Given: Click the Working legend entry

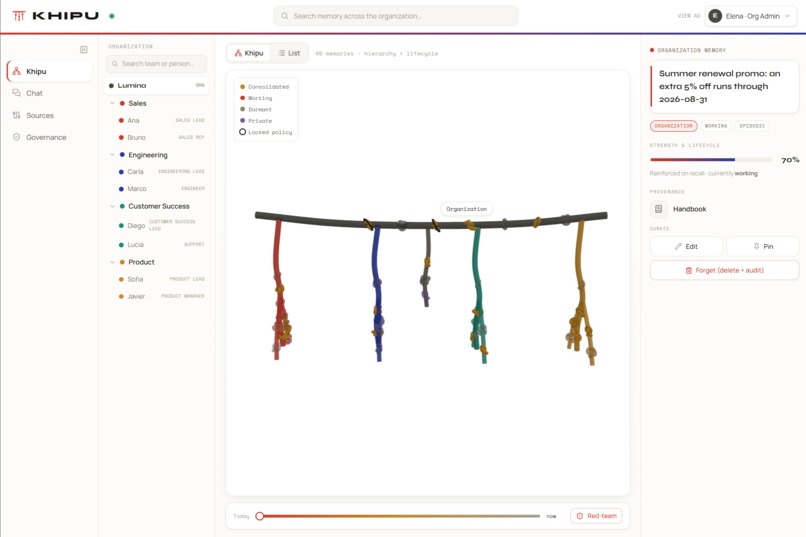Looking at the screenshot, I should [257, 98].
